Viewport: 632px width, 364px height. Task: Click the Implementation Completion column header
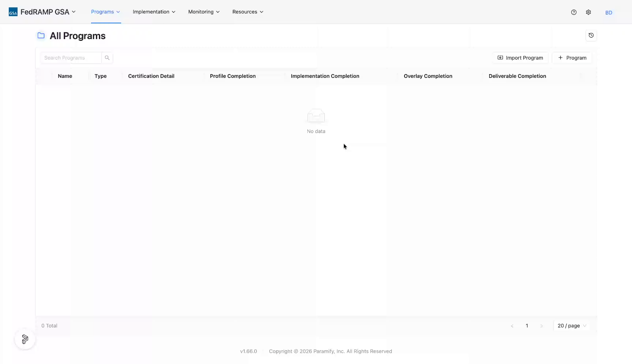coord(325,76)
